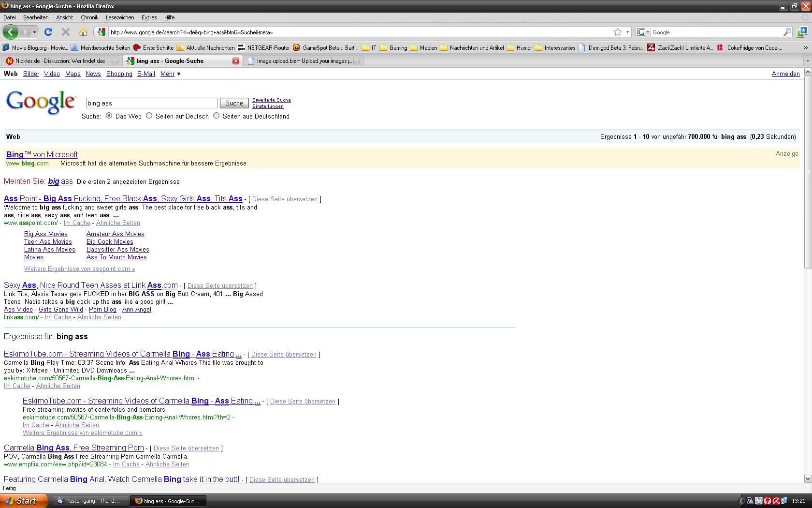The image size is (812, 508).
Task: Open the Aktuelle Nachrichten feed bookmark
Action: tap(205, 47)
